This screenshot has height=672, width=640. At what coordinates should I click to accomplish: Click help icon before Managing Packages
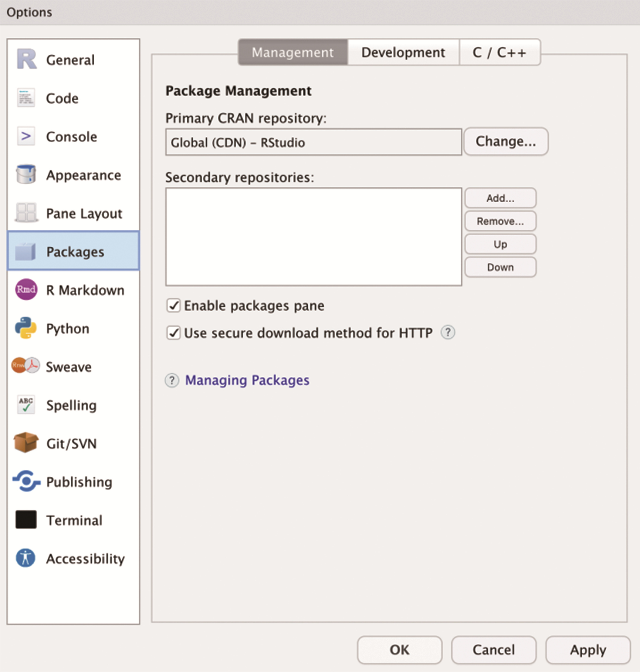(172, 380)
